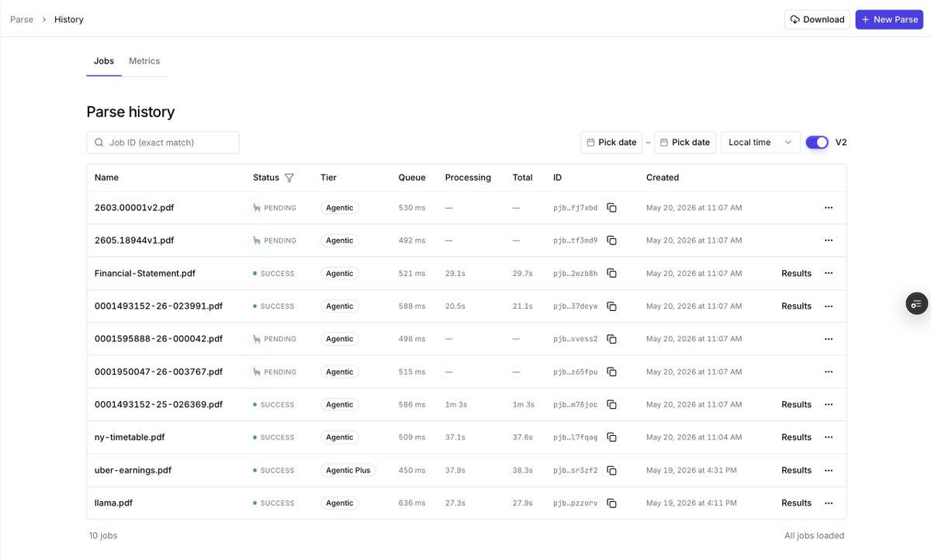Image resolution: width=931 pixels, height=560 pixels.
Task: Open three-dot menu for llama.pdf row
Action: [829, 503]
